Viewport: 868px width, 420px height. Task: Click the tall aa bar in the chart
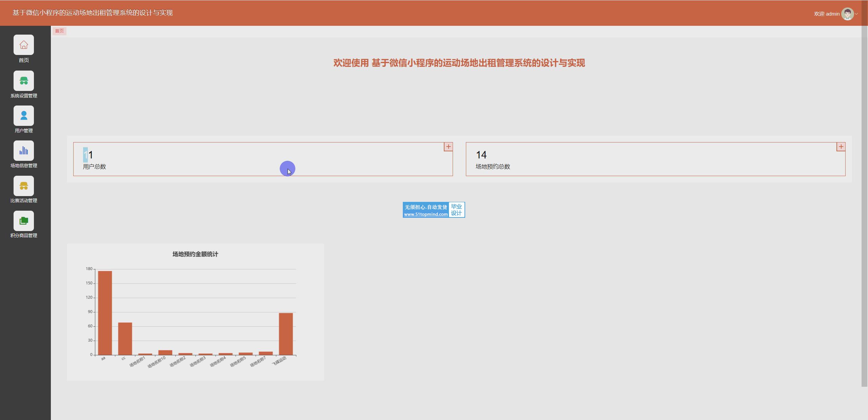click(105, 312)
